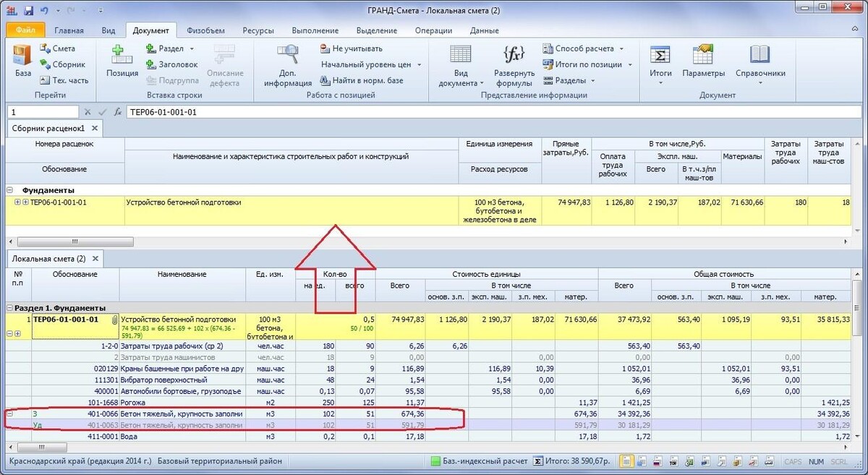
Task: Collapse the Раздел 1. Фундаменты section
Action: coord(10,307)
